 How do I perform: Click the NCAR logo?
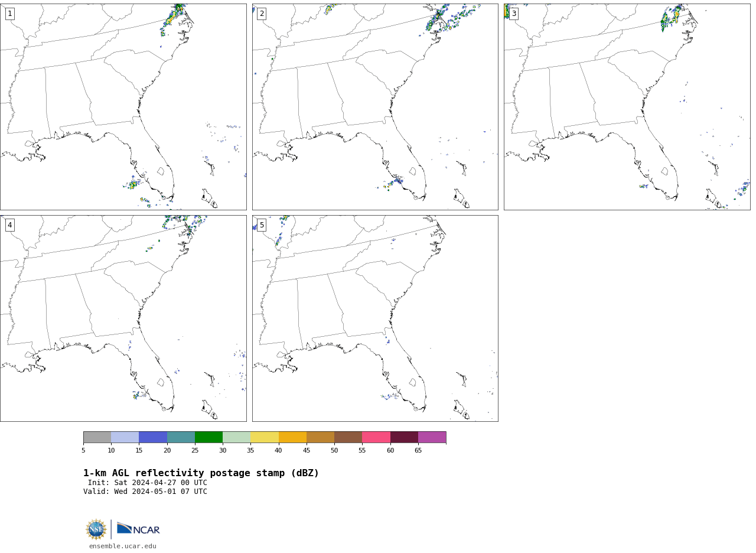(x=138, y=529)
